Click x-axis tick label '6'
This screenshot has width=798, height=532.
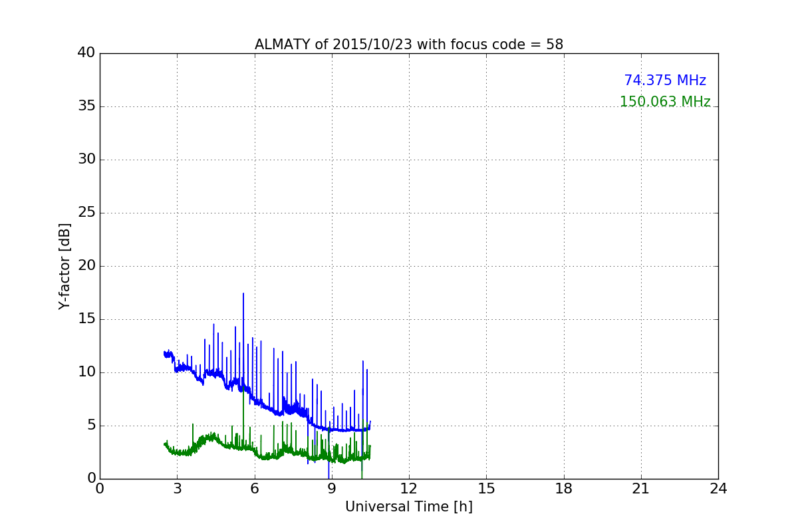[x=255, y=489]
